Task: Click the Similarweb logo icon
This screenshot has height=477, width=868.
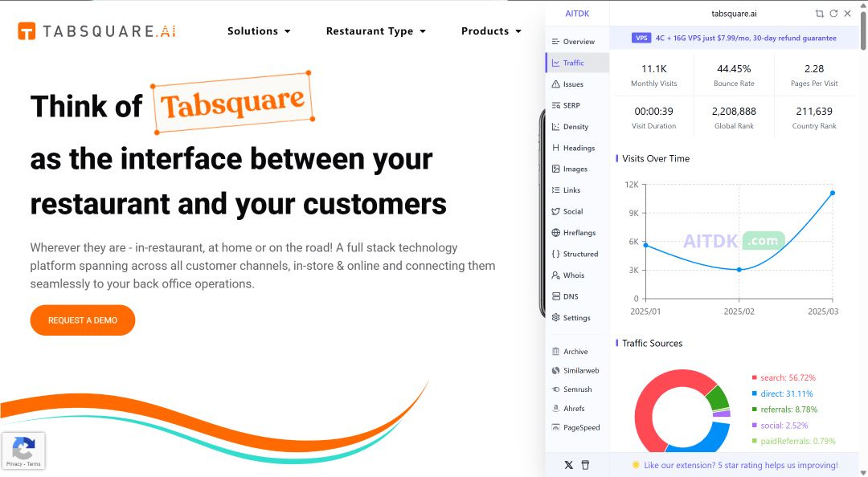Action: [x=556, y=370]
